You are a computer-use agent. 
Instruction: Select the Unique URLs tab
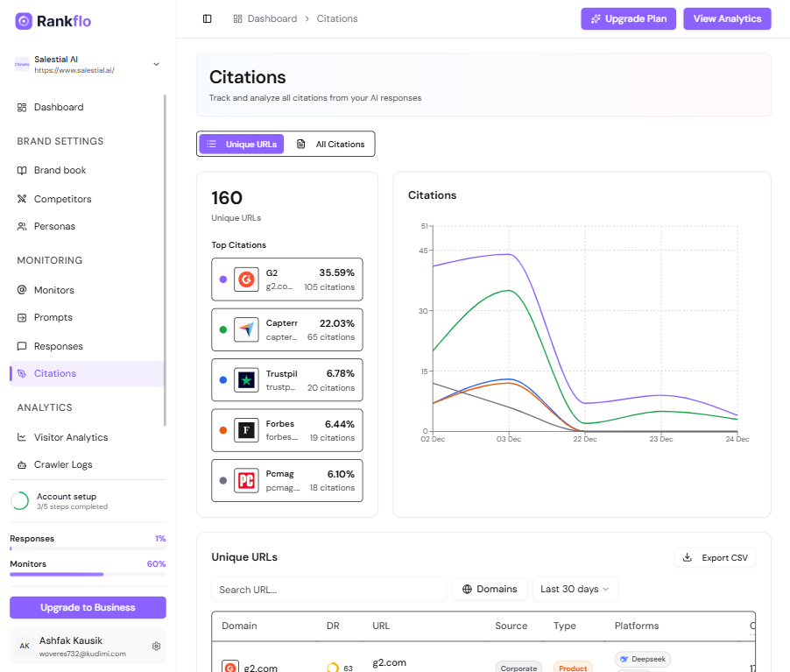(241, 144)
